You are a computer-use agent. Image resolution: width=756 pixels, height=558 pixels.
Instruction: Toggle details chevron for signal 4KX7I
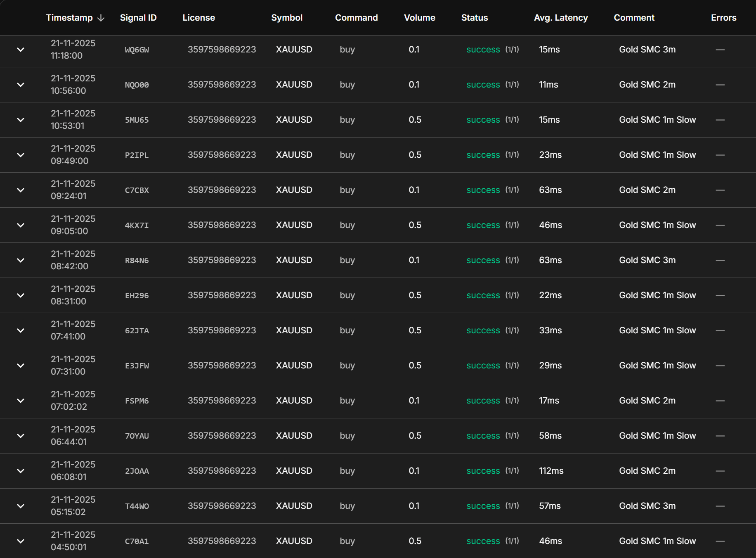tap(21, 225)
